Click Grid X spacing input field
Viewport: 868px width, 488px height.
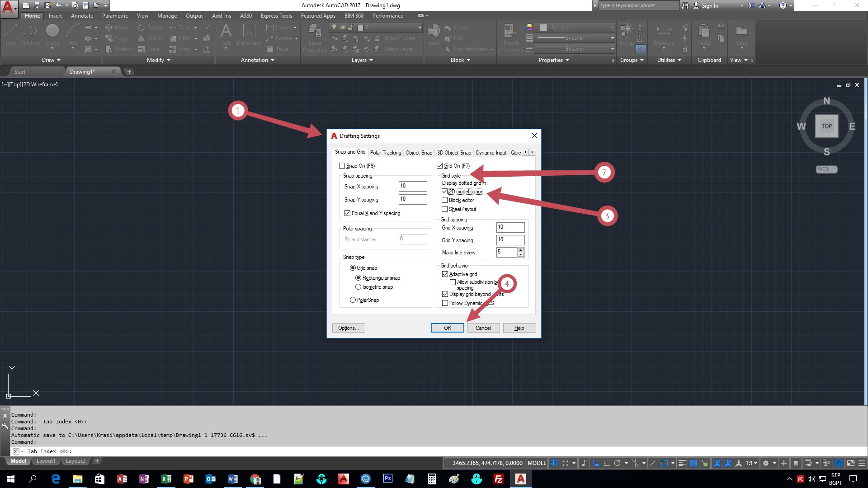(510, 227)
